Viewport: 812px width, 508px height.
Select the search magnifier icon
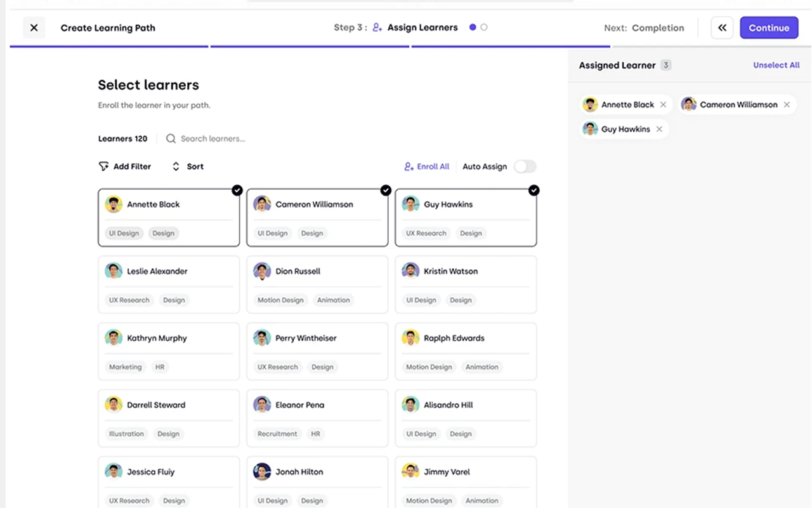pos(170,138)
